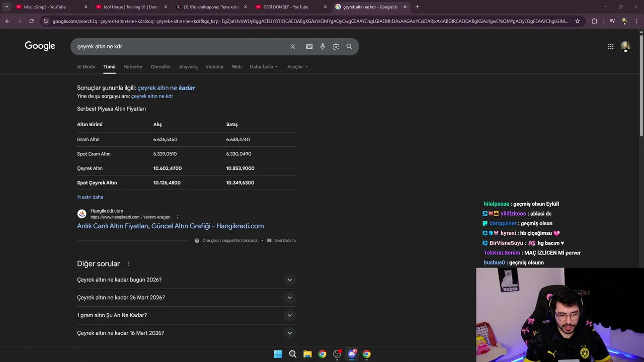Open the Google account avatar menu
Screen dimensions: 644x362
[x=625, y=46]
